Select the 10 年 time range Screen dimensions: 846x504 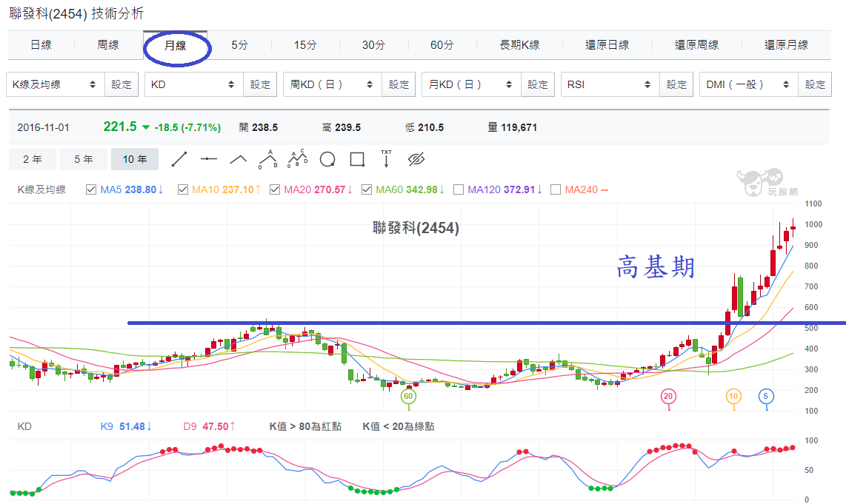(135, 159)
